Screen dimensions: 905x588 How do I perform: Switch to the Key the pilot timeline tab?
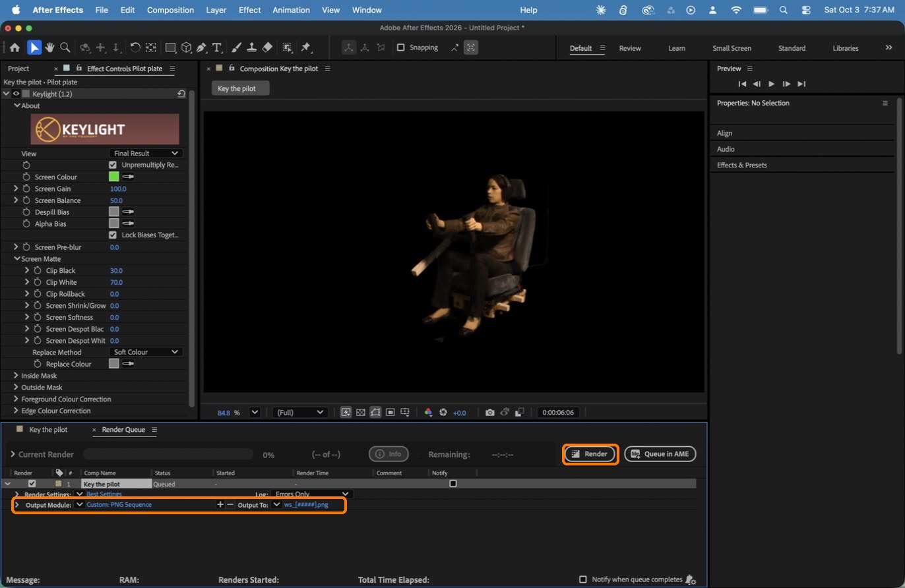pyautogui.click(x=48, y=430)
